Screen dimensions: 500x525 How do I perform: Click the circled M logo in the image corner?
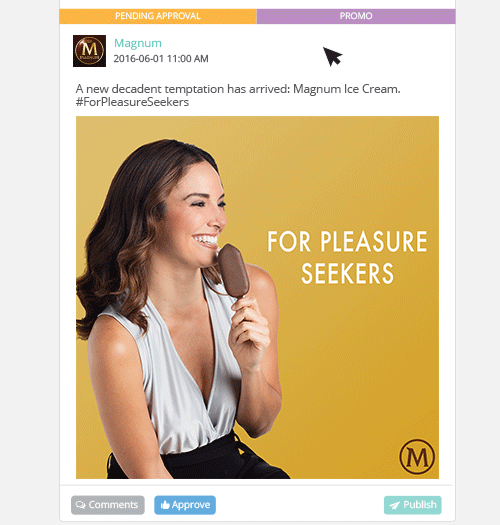pyautogui.click(x=417, y=456)
